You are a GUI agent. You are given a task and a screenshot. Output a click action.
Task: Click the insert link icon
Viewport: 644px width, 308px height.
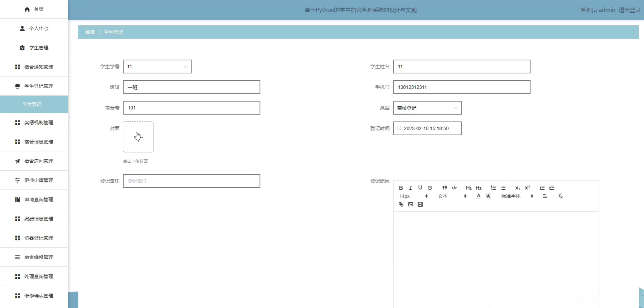point(401,204)
